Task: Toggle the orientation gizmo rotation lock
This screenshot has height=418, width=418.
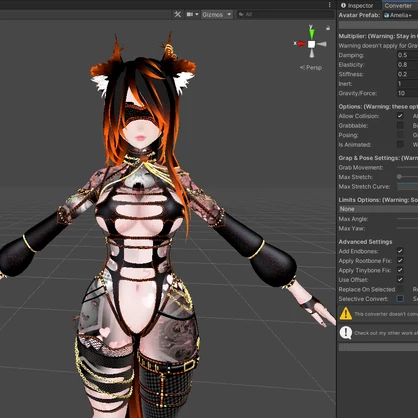Action: [x=328, y=28]
